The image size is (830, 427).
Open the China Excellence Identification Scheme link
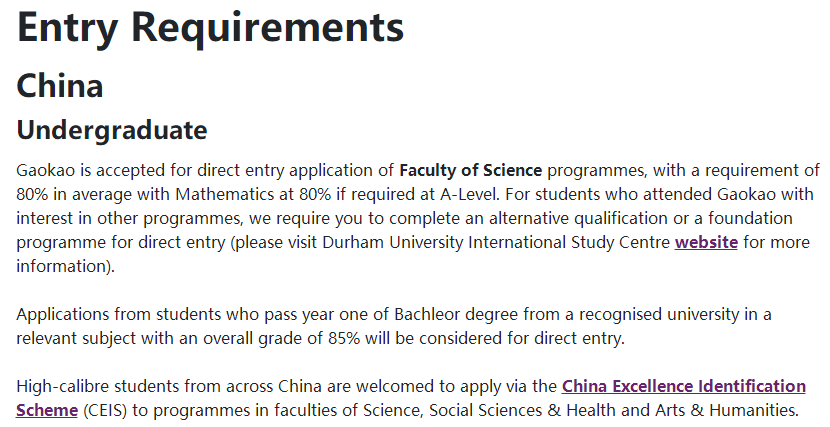[683, 386]
